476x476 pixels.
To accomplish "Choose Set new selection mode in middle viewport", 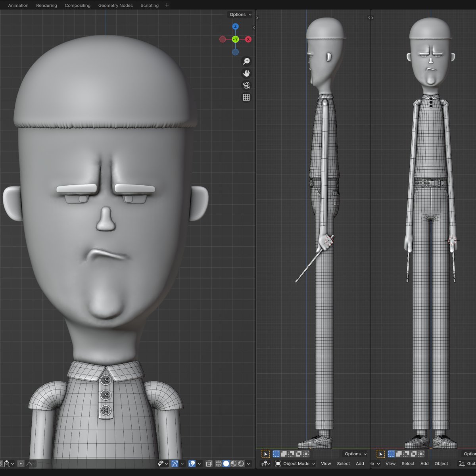I will pyautogui.click(x=276, y=454).
